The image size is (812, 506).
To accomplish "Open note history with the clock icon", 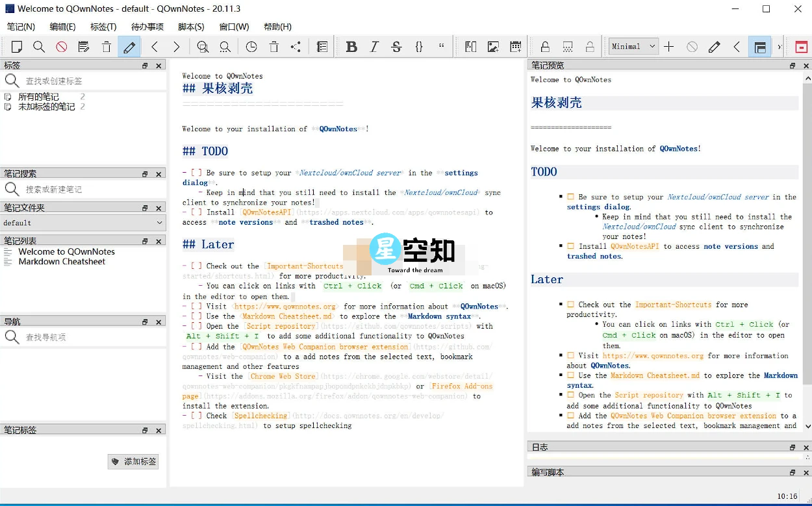I will coord(251,46).
